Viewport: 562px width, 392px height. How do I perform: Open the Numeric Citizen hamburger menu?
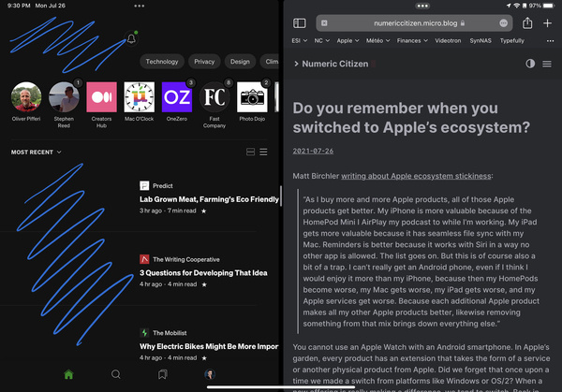(x=548, y=64)
